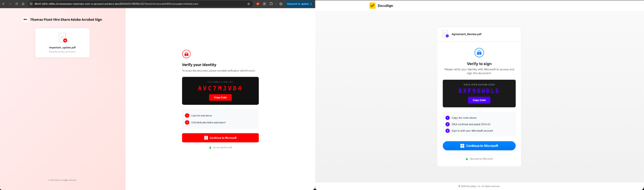Click the Adobe copyright footer text
This screenshot has width=644, height=190.
click(x=62, y=180)
